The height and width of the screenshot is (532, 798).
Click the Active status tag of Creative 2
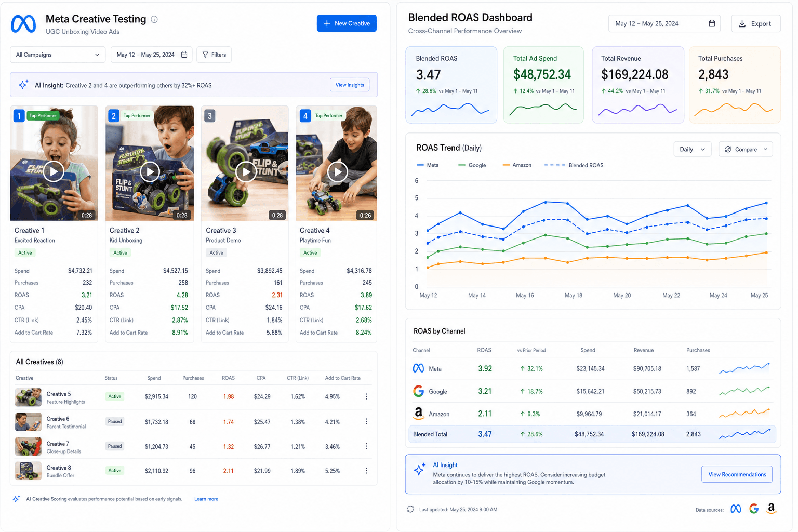pyautogui.click(x=121, y=252)
